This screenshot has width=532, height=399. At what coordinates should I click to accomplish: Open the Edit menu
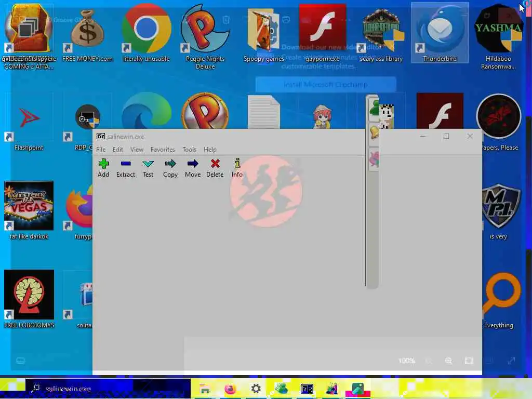pos(118,150)
